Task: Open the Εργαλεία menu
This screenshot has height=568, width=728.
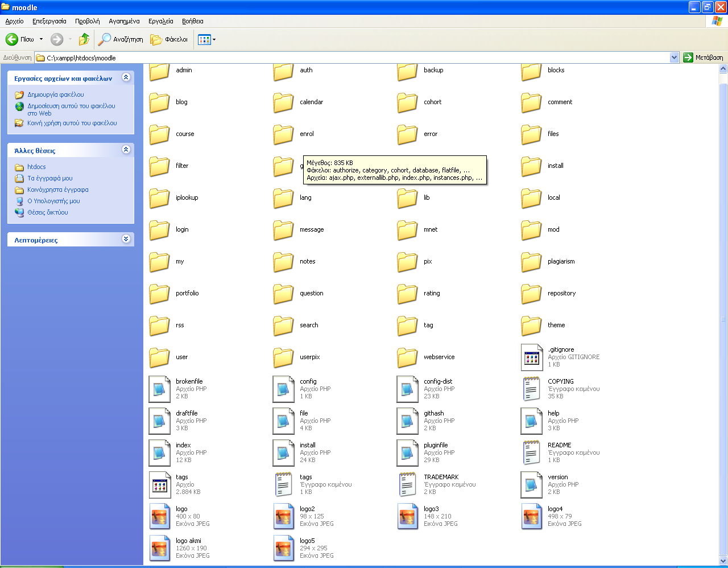Action: point(161,21)
